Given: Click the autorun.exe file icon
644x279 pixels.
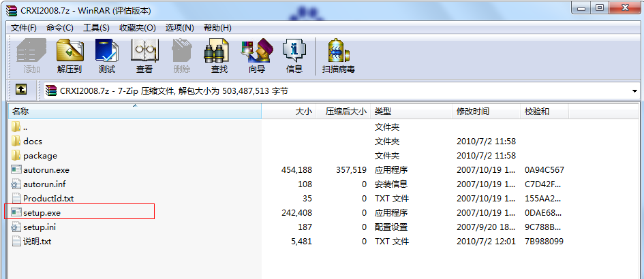Looking at the screenshot, I should 16,170.
